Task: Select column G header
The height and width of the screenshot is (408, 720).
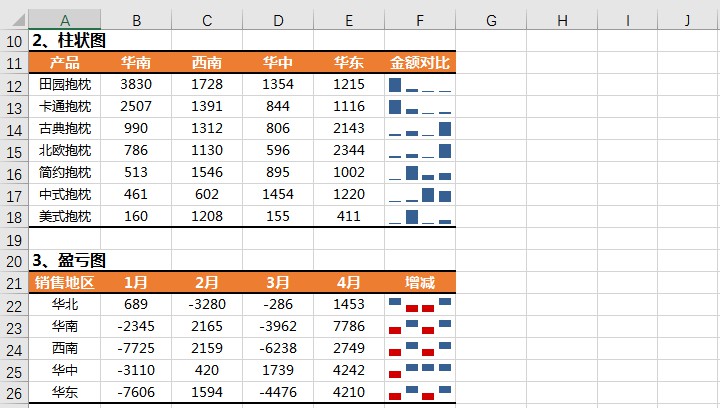Action: (491, 20)
